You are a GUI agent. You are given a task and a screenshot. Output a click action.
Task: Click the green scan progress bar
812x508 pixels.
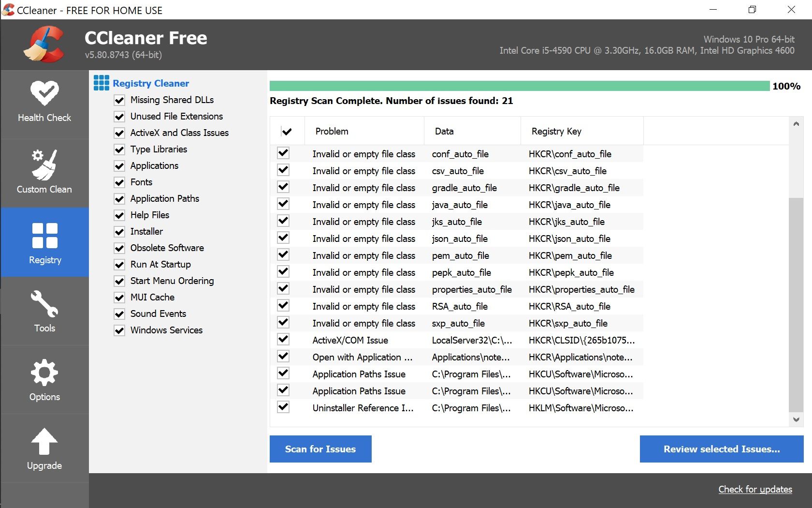click(520, 86)
